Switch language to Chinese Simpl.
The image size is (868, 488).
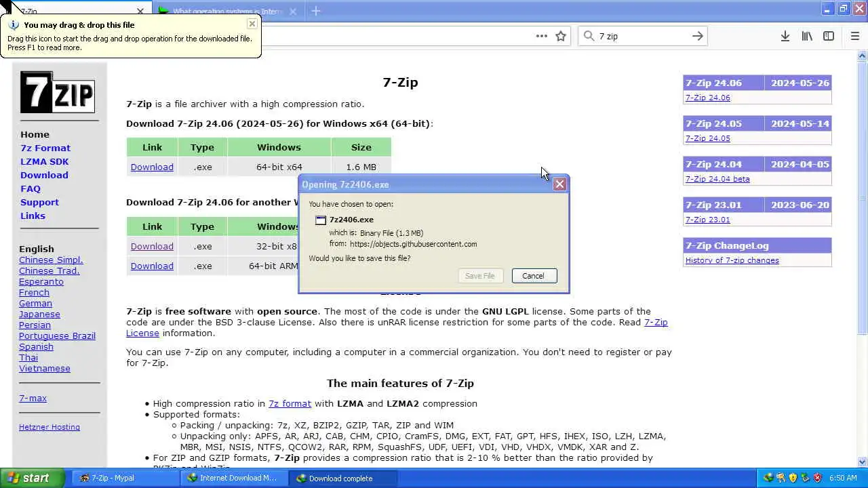point(51,260)
